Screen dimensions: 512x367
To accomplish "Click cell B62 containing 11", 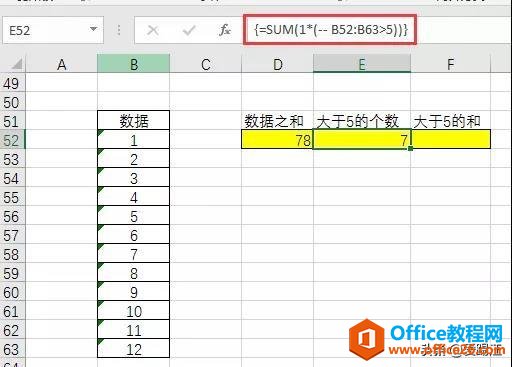I will pyautogui.click(x=134, y=330).
